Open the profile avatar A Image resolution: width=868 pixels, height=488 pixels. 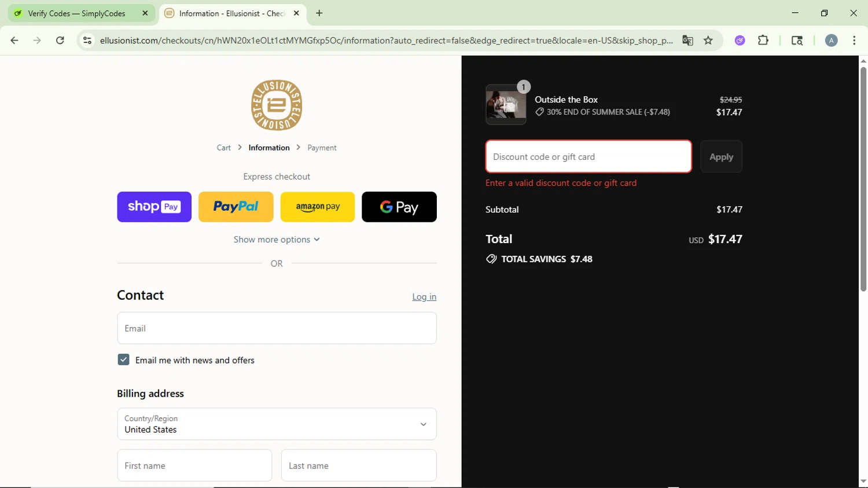pyautogui.click(x=831, y=41)
